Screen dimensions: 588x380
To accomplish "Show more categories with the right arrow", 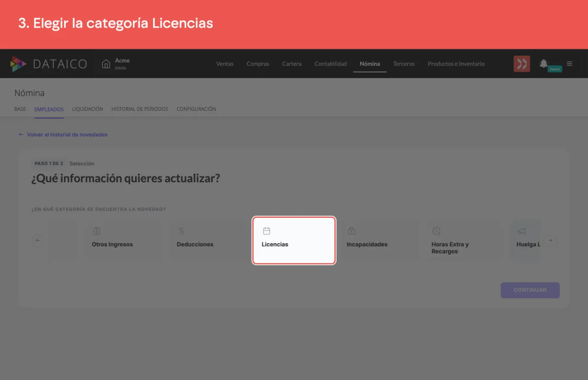I will pos(550,240).
